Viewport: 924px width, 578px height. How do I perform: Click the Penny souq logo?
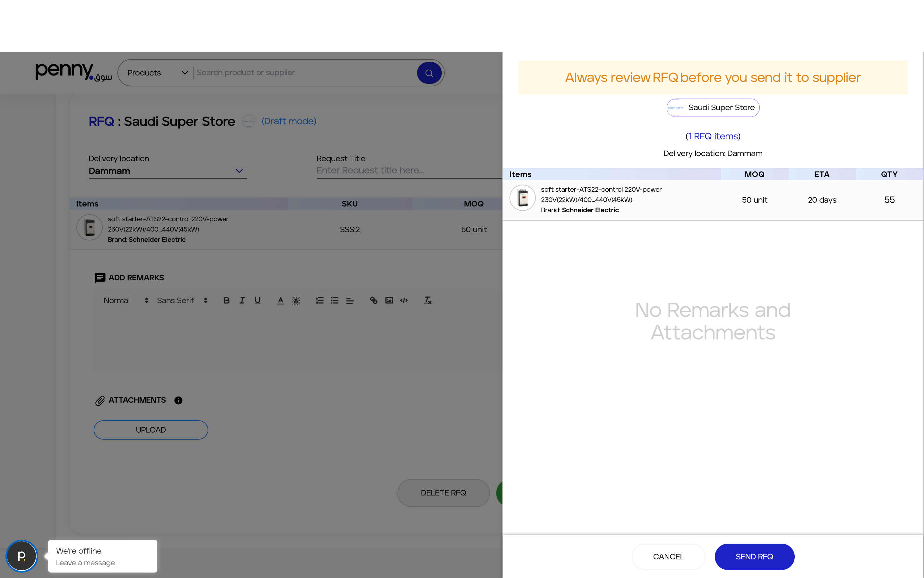click(73, 72)
